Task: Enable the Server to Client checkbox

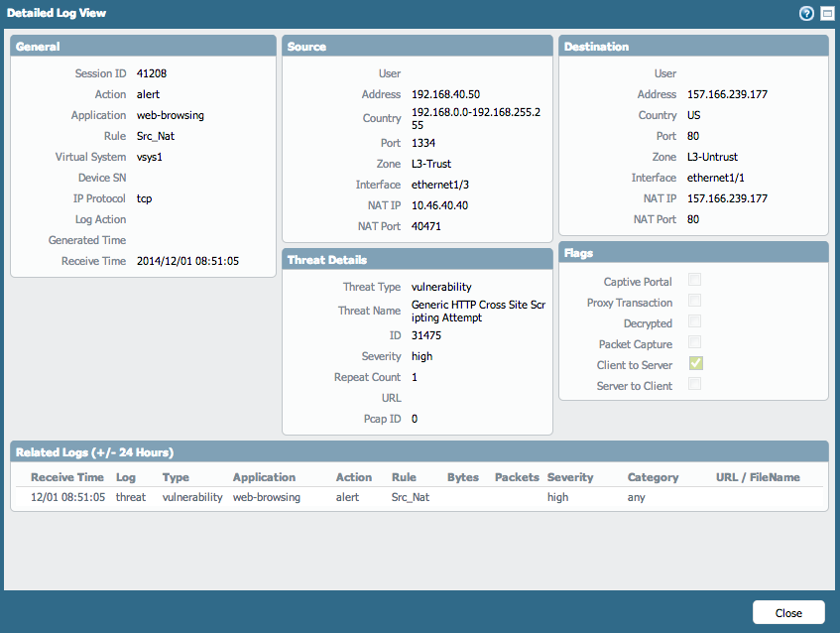Action: tap(695, 385)
